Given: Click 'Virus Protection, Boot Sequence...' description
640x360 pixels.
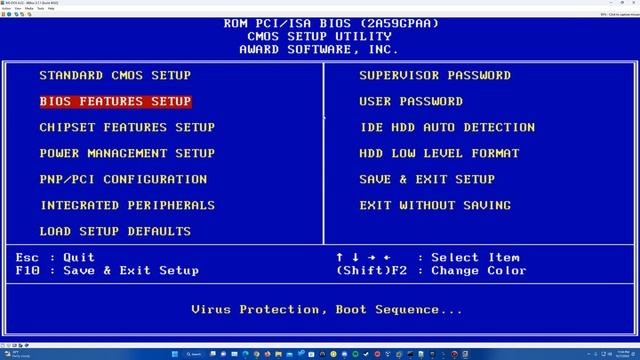Looking at the screenshot, I should [327, 310].
